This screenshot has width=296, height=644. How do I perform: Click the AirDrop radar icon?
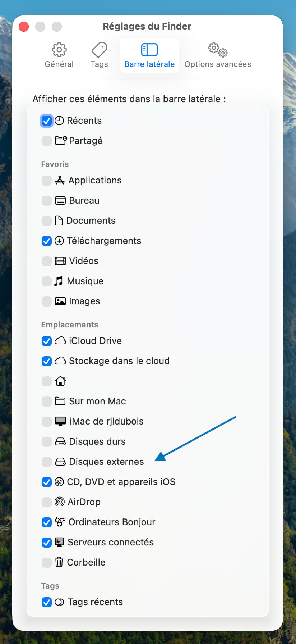[x=60, y=502]
